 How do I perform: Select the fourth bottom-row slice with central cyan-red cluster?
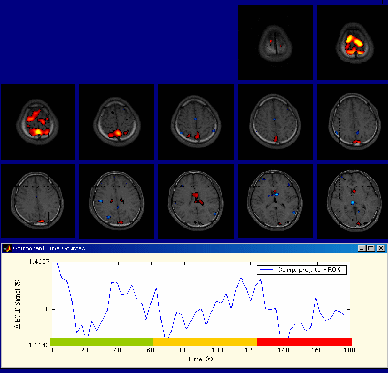point(275,201)
